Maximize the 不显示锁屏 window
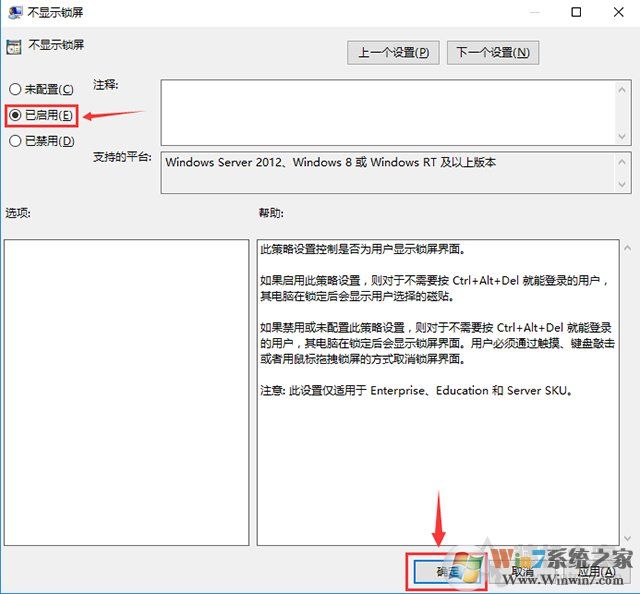The height and width of the screenshot is (594, 640). pos(576,12)
